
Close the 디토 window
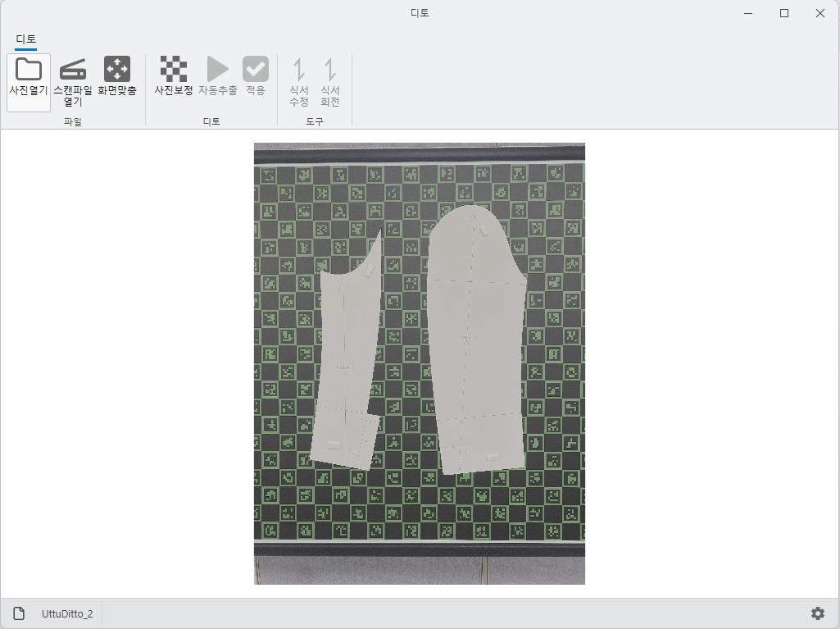pos(820,13)
